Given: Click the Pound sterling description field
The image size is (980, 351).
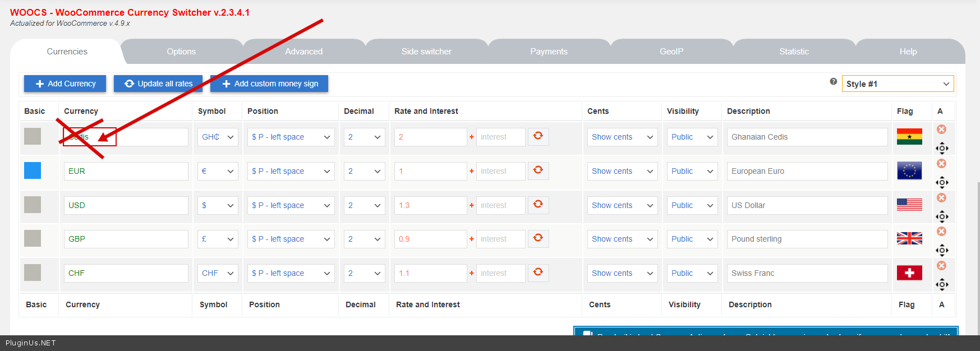Looking at the screenshot, I should tap(806, 239).
